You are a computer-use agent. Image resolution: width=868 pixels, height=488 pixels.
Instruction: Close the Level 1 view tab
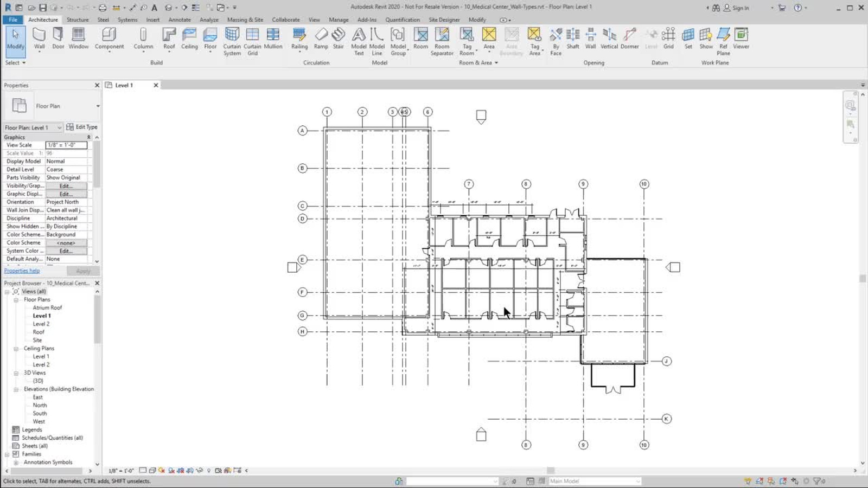[x=156, y=85]
